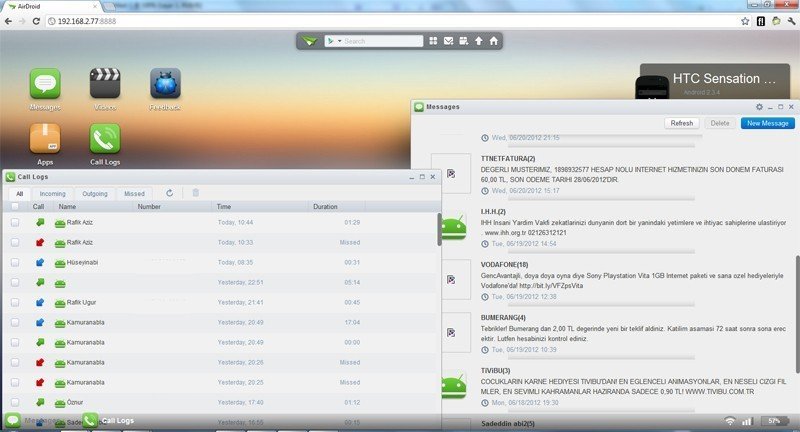Click the Call Logs desktop icon
800x432 pixels.
(105, 139)
